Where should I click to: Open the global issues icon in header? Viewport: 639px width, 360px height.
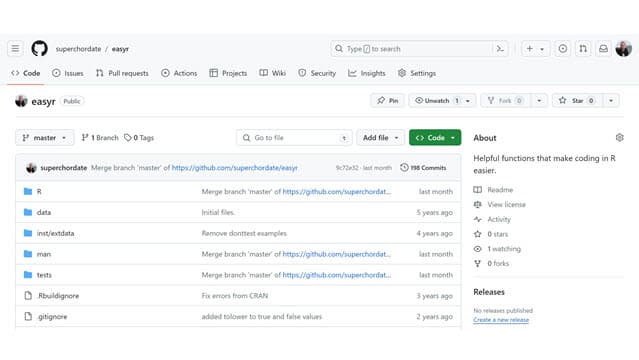562,49
